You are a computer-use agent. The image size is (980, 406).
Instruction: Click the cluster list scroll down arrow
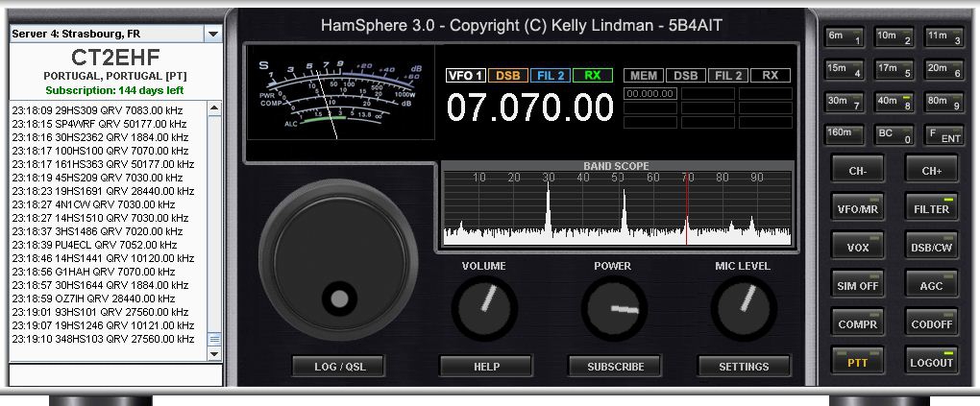(214, 354)
